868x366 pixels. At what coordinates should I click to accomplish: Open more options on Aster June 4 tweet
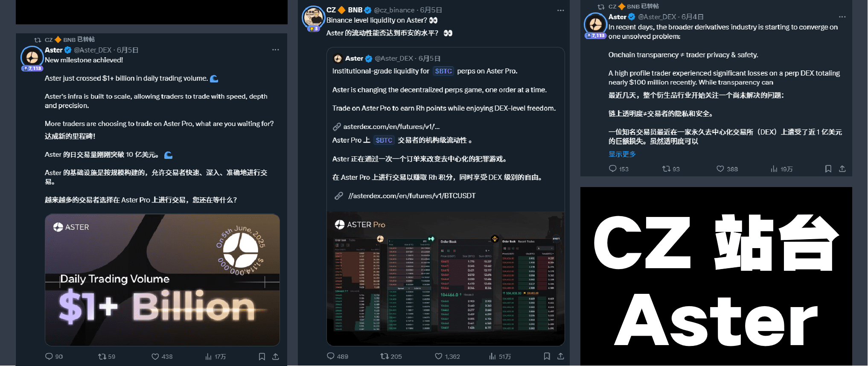(x=842, y=17)
